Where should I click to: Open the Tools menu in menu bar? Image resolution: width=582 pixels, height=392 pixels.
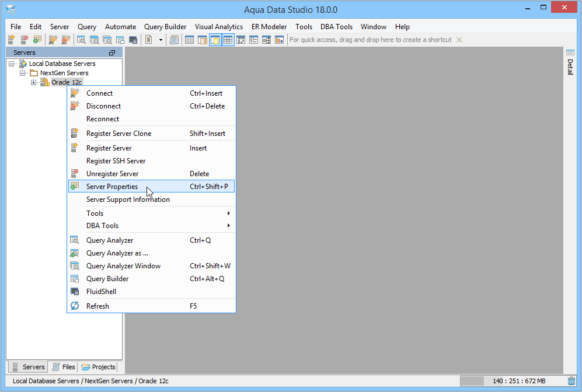point(304,27)
